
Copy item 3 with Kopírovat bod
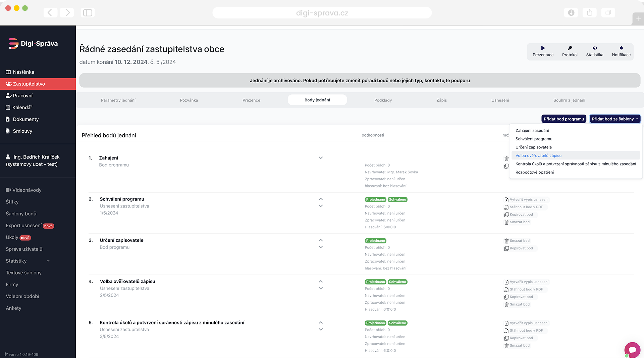pyautogui.click(x=521, y=249)
